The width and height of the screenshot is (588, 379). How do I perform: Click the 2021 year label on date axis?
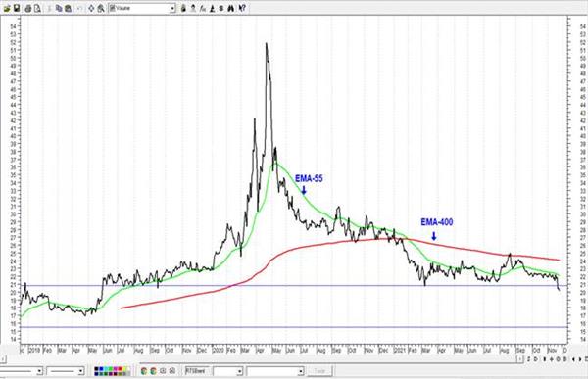(x=400, y=351)
